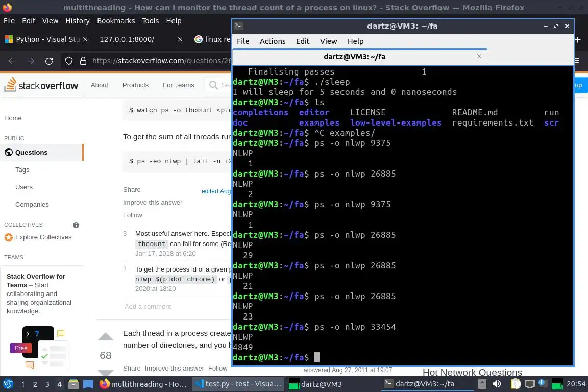This screenshot has width=588, height=392.
Task: Open the volume control tray icon
Action: tap(497, 384)
